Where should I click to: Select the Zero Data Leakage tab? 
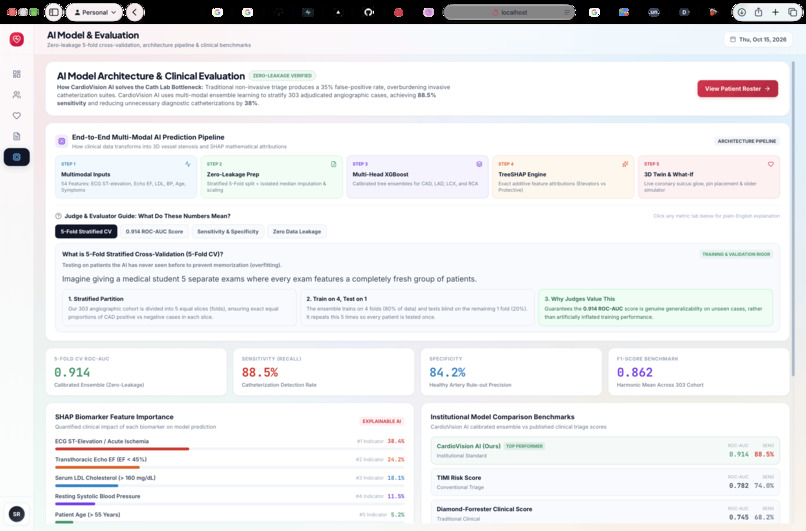[297, 231]
